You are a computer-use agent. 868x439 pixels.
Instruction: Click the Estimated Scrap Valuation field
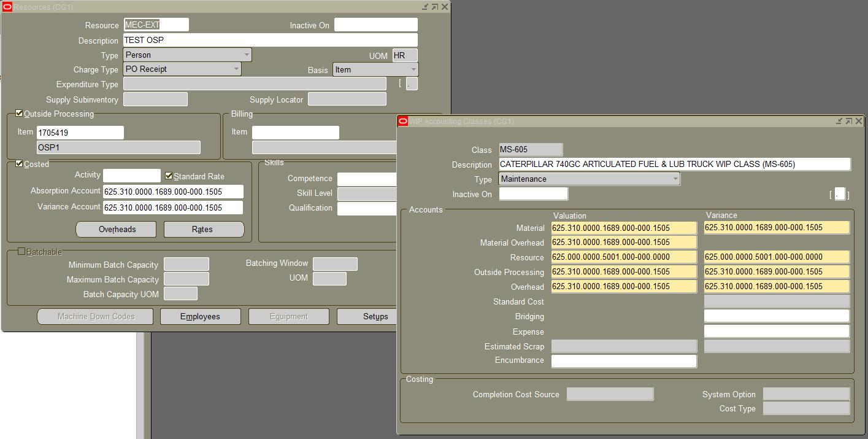click(624, 346)
